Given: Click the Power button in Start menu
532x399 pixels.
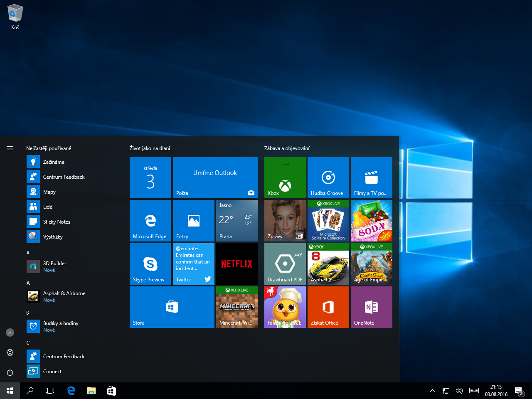Looking at the screenshot, I should pos(10,372).
